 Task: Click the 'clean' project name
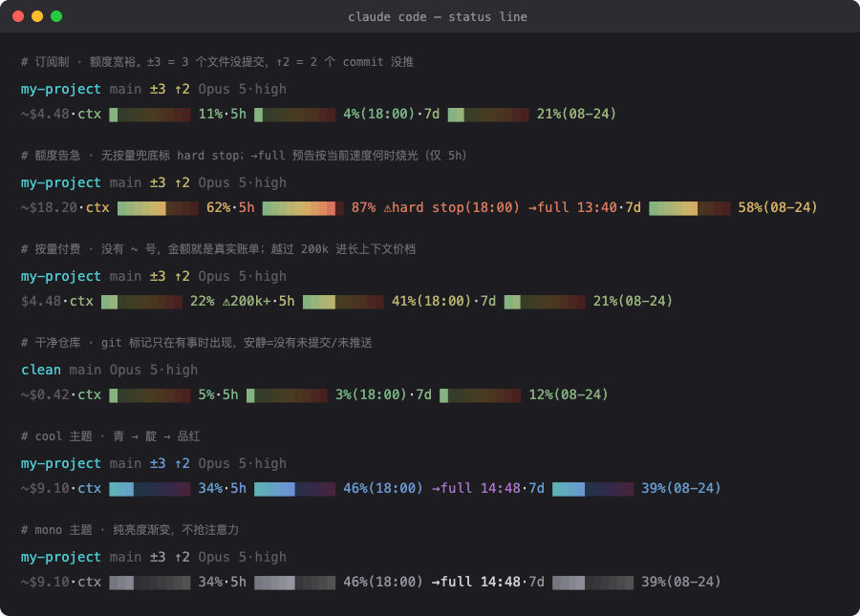pyautogui.click(x=41, y=370)
